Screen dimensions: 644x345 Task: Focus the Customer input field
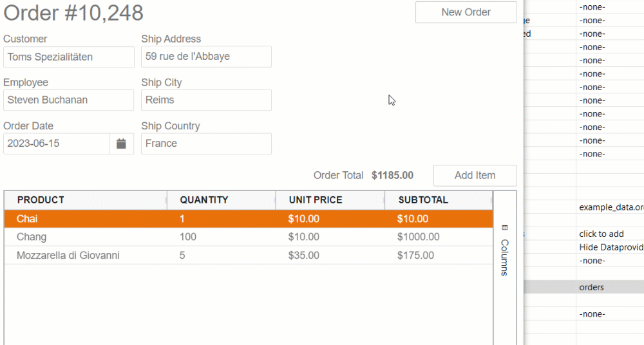tap(68, 57)
